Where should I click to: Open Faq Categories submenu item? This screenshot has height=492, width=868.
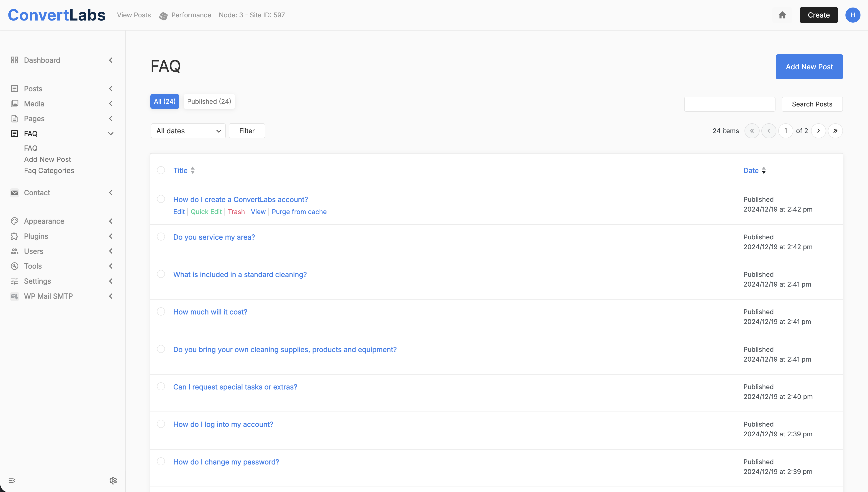(x=49, y=171)
